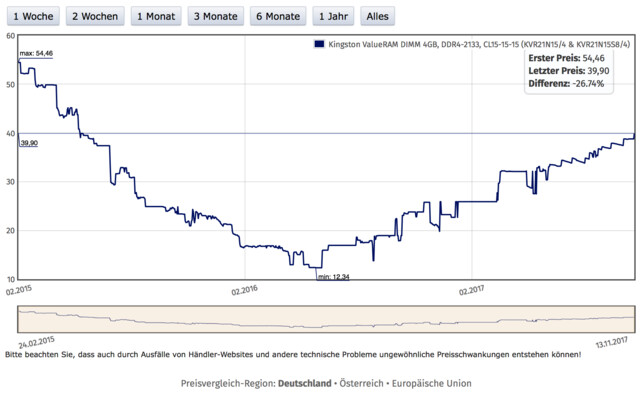Choose the 6 Monate range

pos(278,16)
